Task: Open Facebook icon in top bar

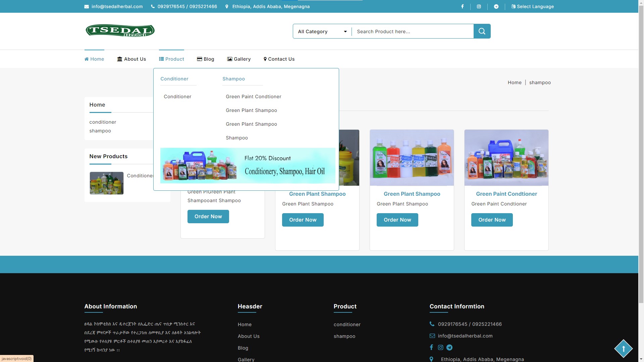Action: click(462, 6)
